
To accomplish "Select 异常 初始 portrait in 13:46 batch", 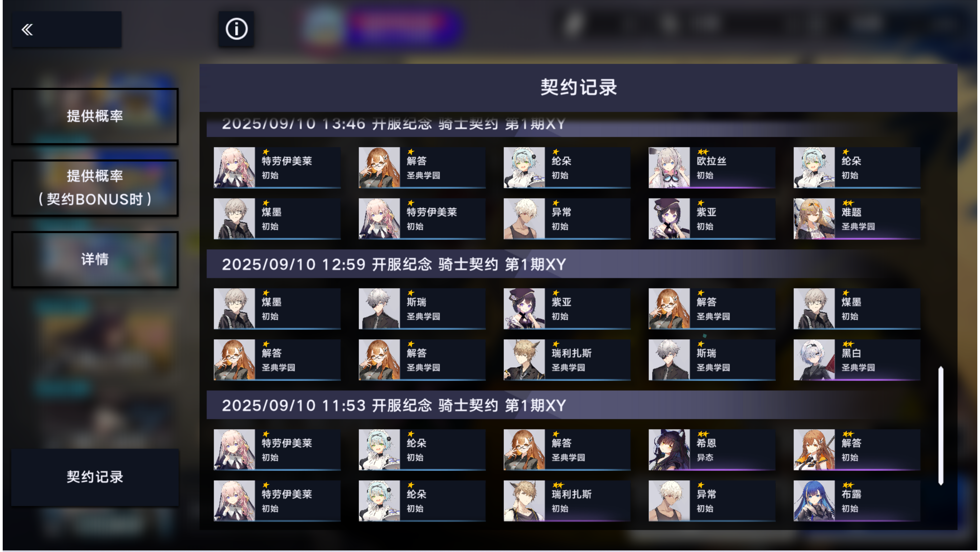I will pyautogui.click(x=524, y=219).
